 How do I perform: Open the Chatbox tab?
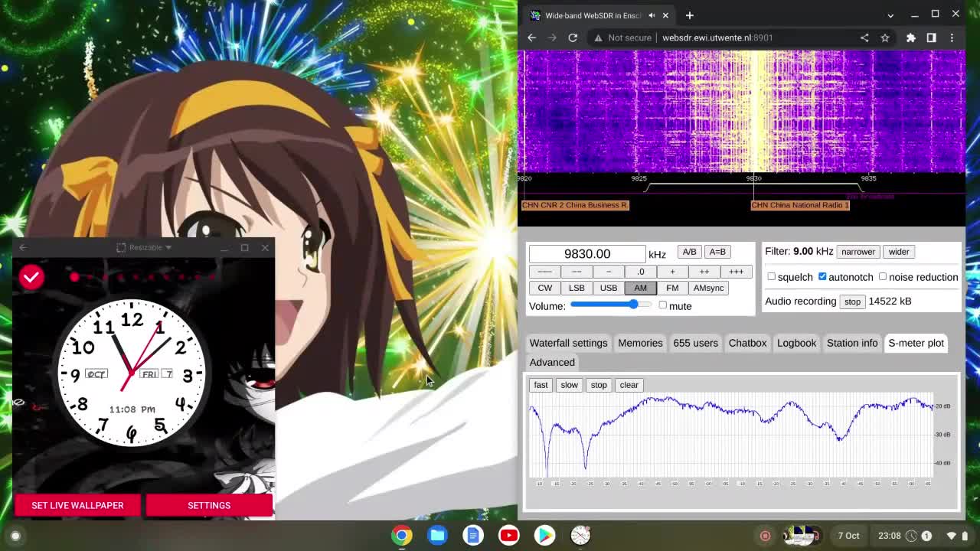(747, 343)
